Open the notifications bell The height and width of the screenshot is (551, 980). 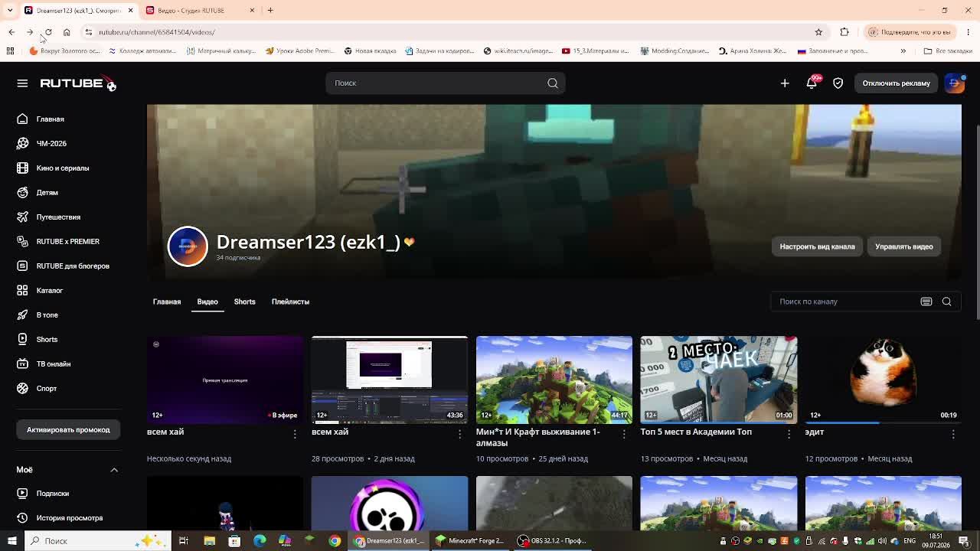tap(812, 83)
